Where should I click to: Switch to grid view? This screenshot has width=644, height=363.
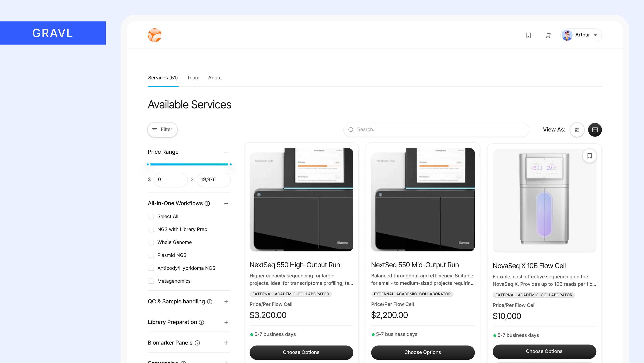coord(595,130)
